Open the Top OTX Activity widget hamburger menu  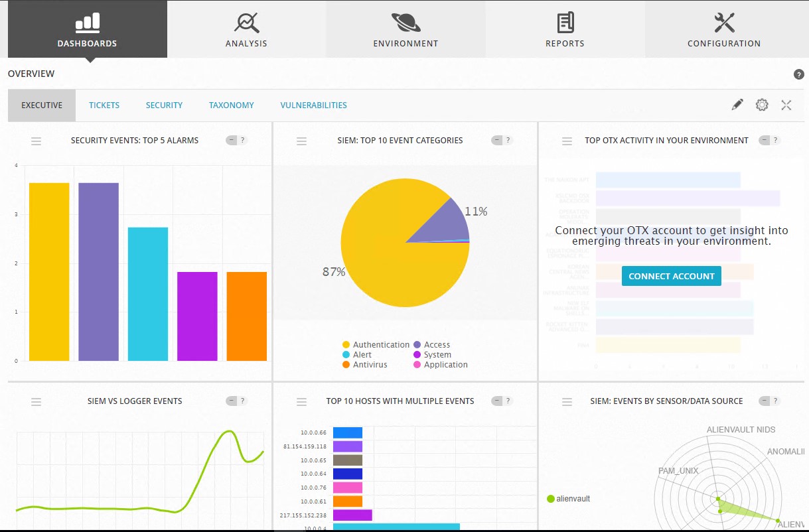pos(567,141)
